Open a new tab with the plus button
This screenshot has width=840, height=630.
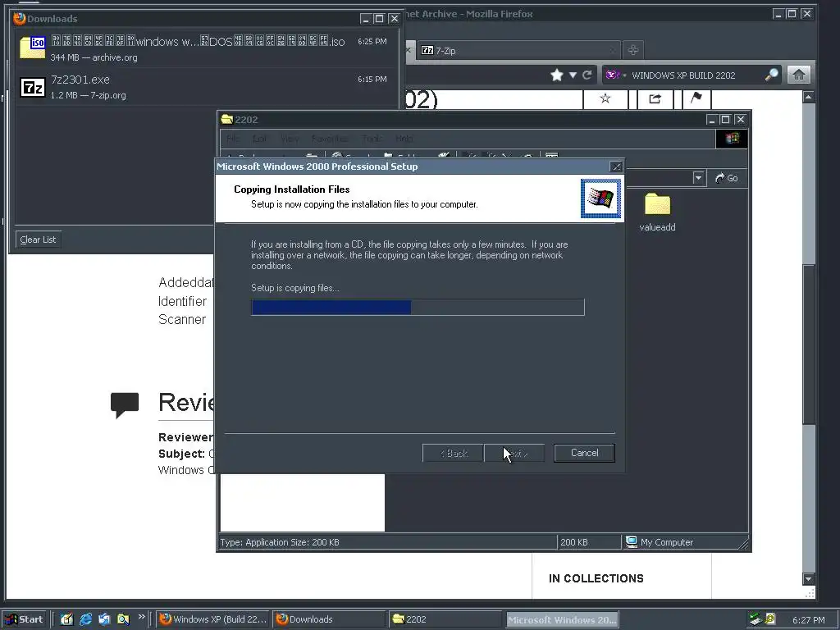click(632, 50)
